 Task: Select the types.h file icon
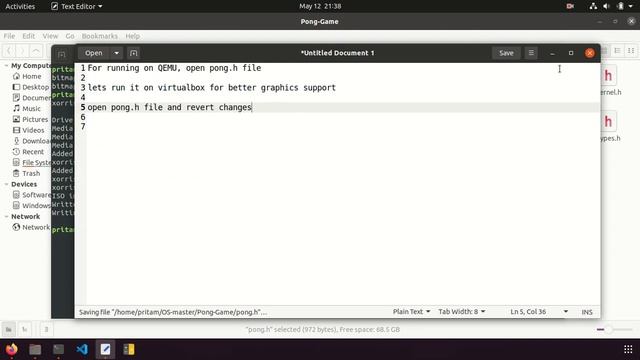click(x=608, y=122)
